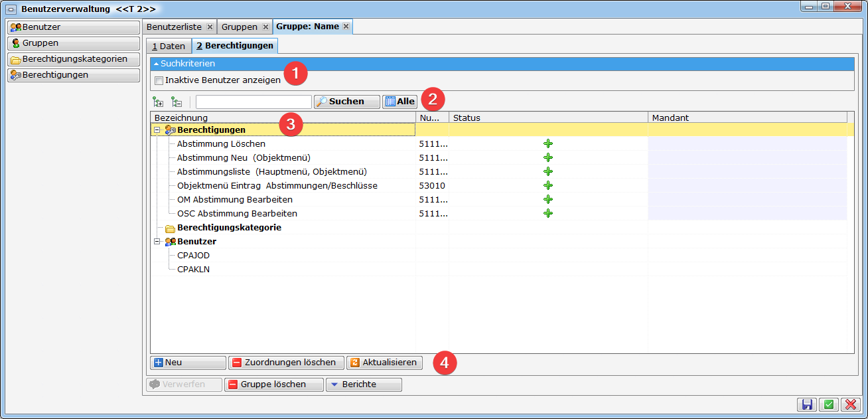Collapse the Suchkriterien panel
Screen dimensions: 868x419
157,64
